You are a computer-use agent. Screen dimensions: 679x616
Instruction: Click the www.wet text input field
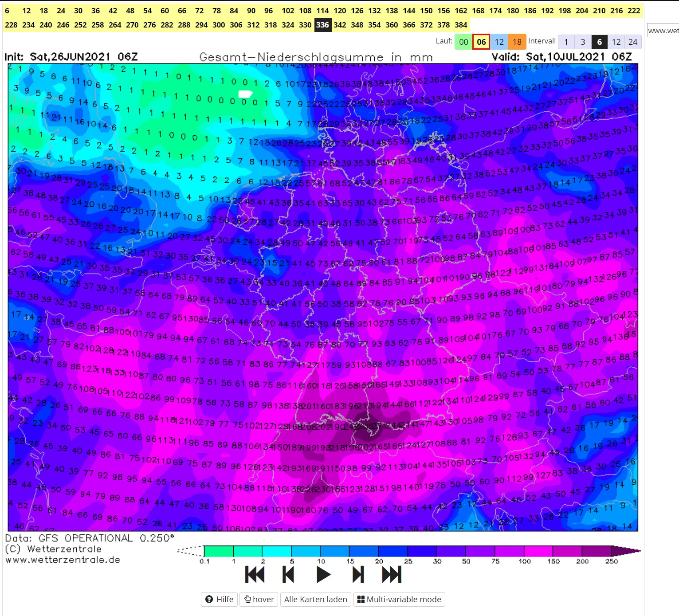pos(663,31)
